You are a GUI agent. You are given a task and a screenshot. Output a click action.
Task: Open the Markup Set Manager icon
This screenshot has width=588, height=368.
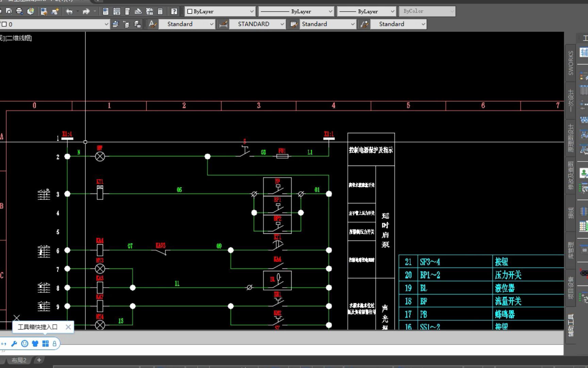pyautogui.click(x=149, y=11)
